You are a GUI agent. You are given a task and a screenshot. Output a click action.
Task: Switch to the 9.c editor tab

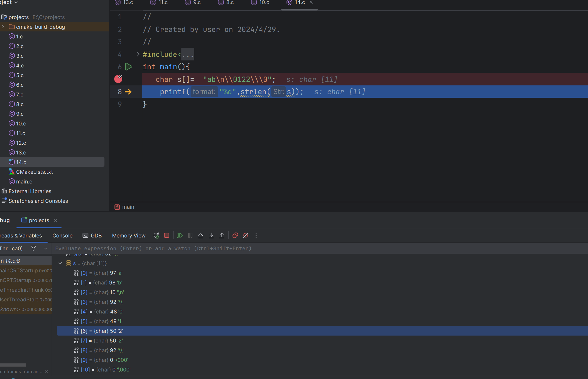[193, 3]
